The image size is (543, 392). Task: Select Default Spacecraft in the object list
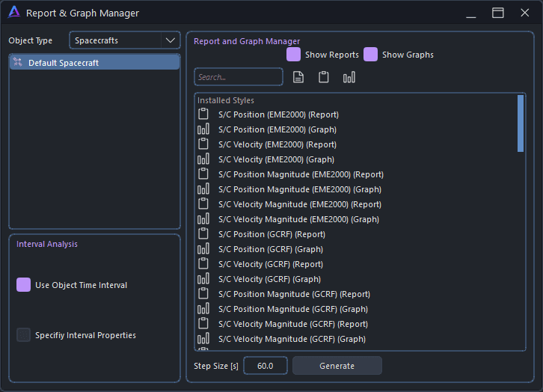(x=94, y=63)
